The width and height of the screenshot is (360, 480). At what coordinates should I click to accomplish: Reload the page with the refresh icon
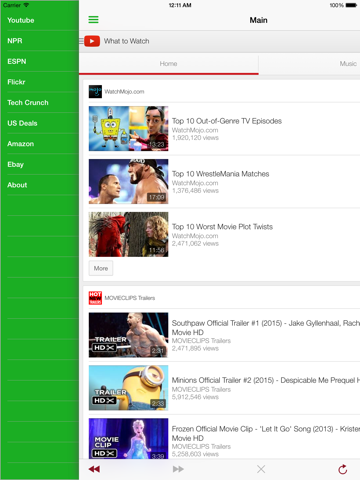pos(343,469)
